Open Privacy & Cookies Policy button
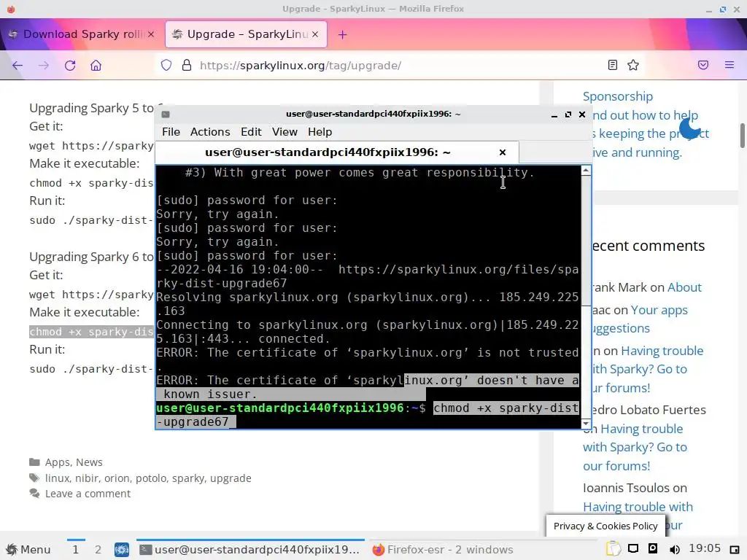 pos(605,526)
